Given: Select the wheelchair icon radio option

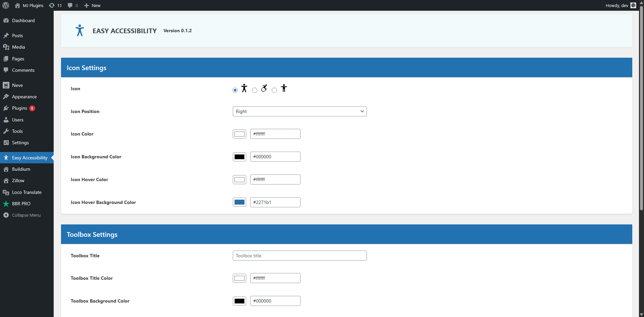Looking at the screenshot, I should (255, 90).
